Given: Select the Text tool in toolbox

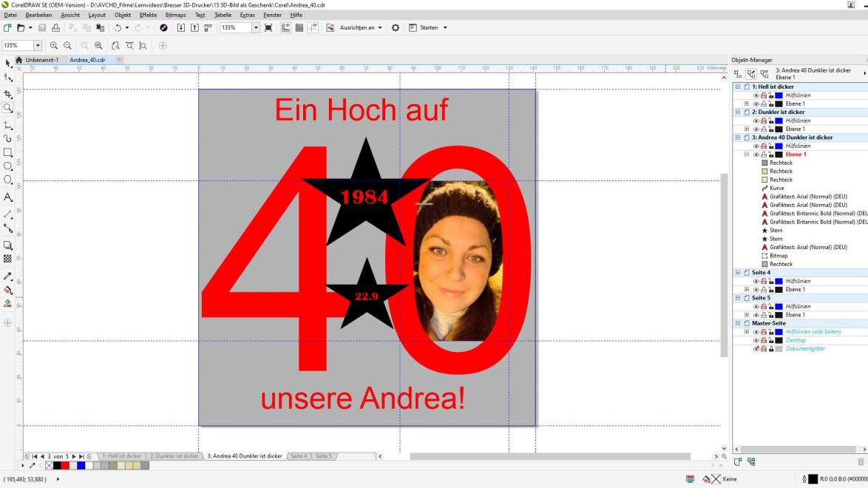Looking at the screenshot, I should click(x=8, y=197).
